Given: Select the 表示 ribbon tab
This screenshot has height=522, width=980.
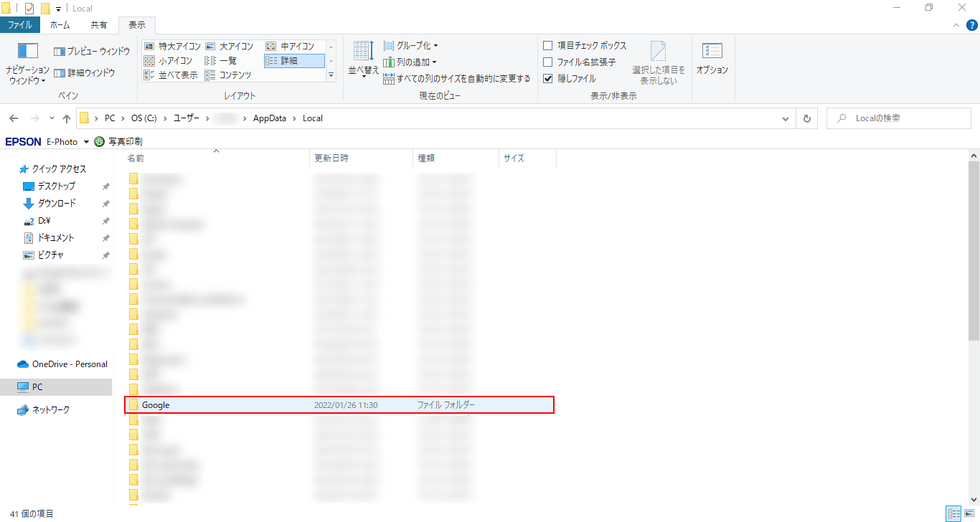Looking at the screenshot, I should tap(137, 25).
